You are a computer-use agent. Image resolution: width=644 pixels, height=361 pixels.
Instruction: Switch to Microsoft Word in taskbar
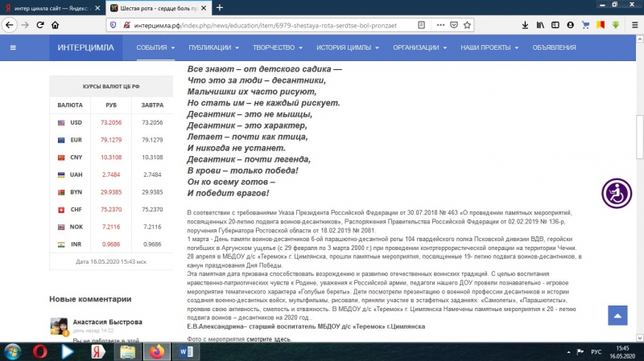186,352
